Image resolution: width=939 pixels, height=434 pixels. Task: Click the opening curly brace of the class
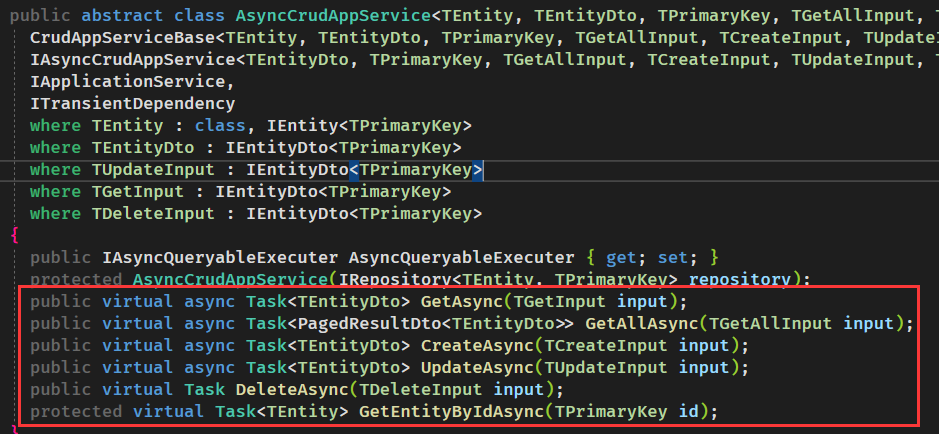[14, 235]
